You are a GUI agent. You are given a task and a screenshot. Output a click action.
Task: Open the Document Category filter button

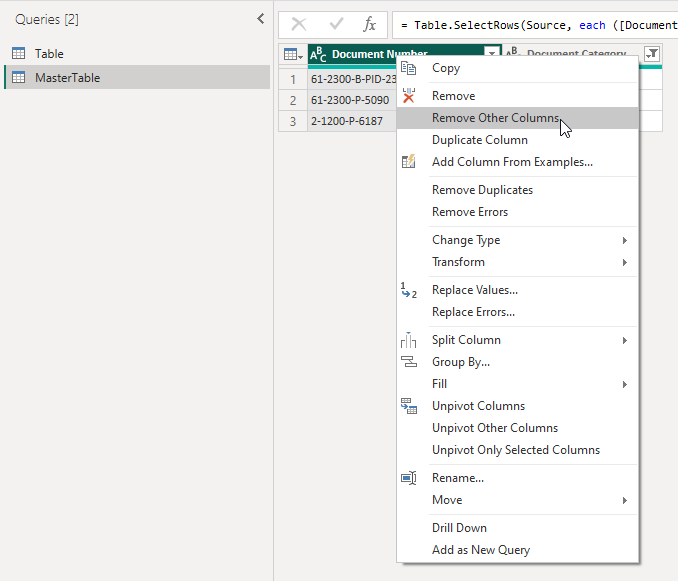click(x=652, y=54)
